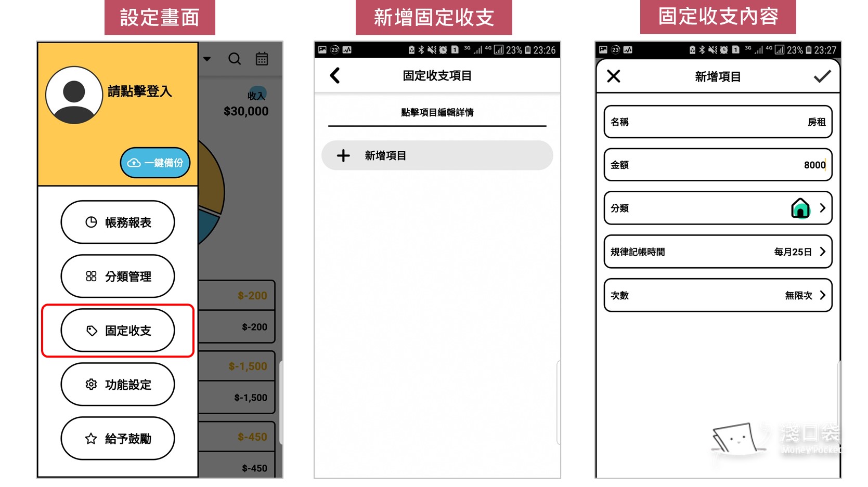Select 固定收支 menu item
Screen dimensions: 868x487
point(118,330)
